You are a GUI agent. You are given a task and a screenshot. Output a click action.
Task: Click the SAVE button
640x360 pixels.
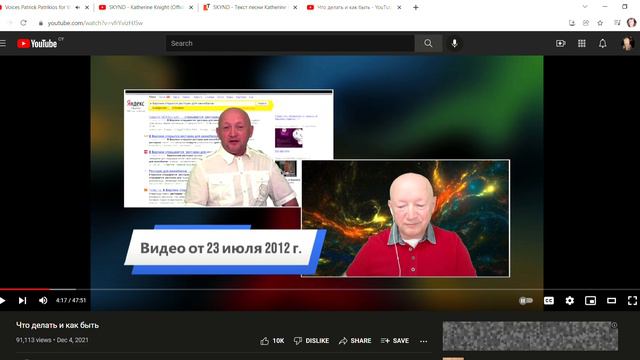(x=395, y=340)
